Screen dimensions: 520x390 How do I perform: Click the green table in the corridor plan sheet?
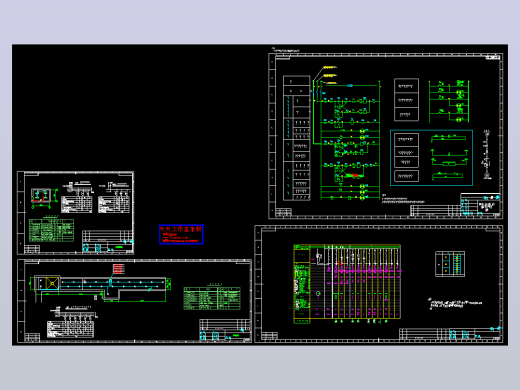click(212, 298)
